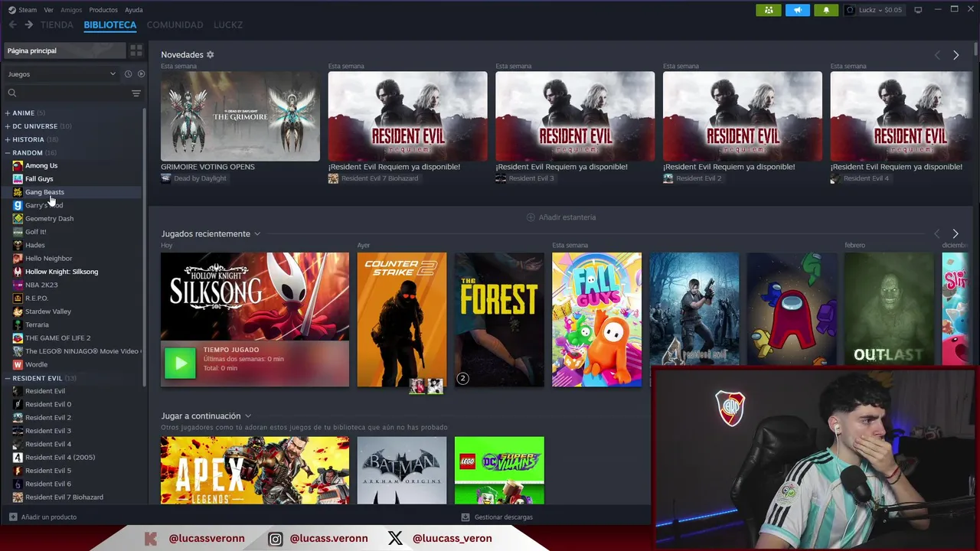Click the Steam logo menu
Image resolution: width=980 pixels, height=551 pixels.
(22, 10)
